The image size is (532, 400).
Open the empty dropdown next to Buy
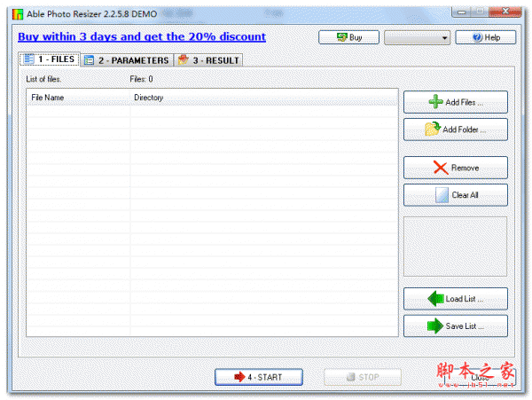417,37
